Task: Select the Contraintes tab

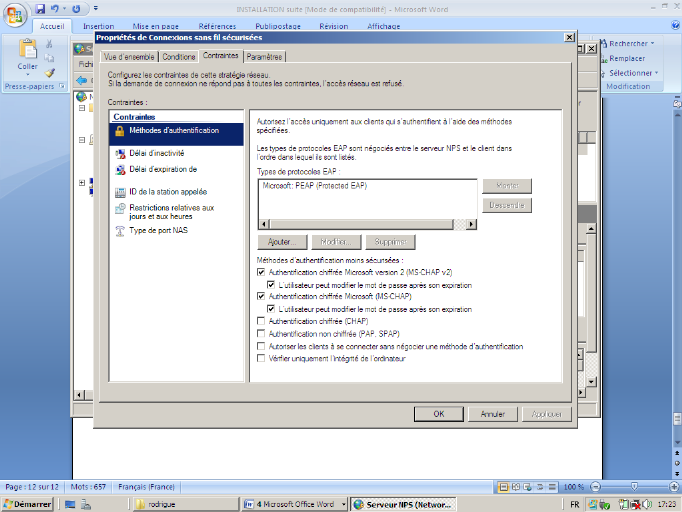Action: (221, 56)
